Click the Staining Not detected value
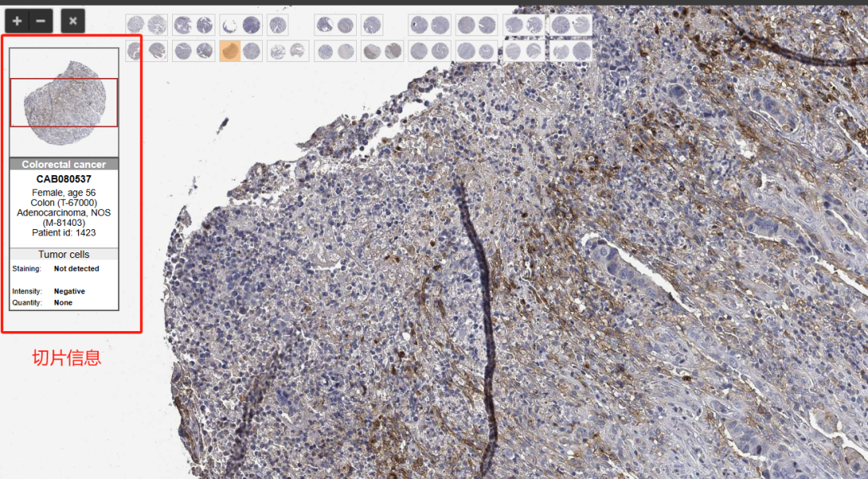 (76, 268)
